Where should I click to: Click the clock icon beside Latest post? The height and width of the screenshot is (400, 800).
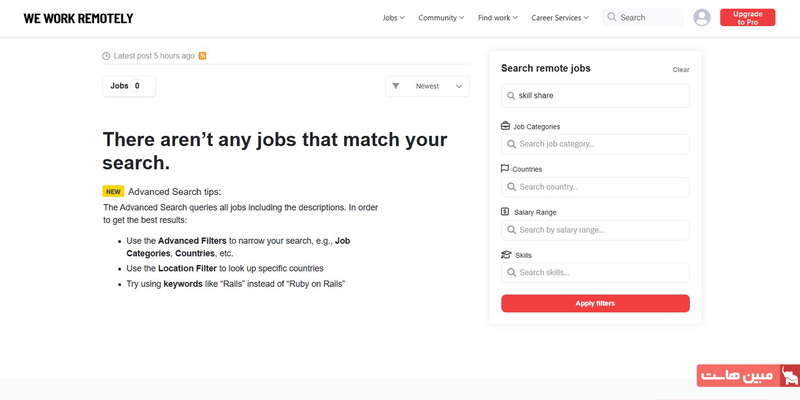click(x=106, y=56)
